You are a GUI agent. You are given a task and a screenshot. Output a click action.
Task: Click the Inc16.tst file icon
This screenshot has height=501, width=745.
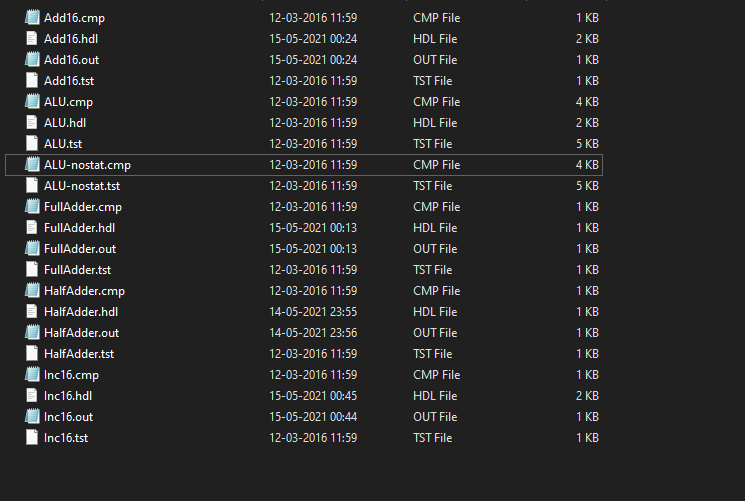click(32, 438)
